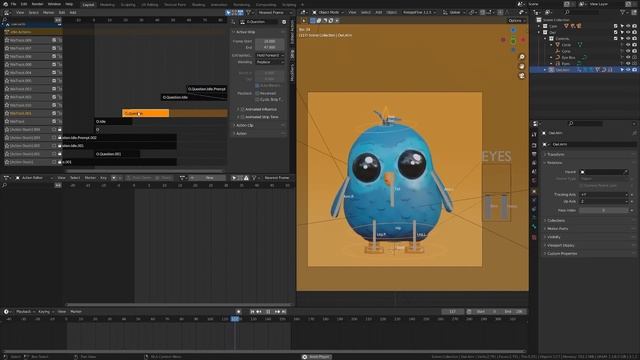Toggle solo star on bottom NlaTrack row
Screen dimensions: 640x360
pyautogui.click(x=7, y=121)
